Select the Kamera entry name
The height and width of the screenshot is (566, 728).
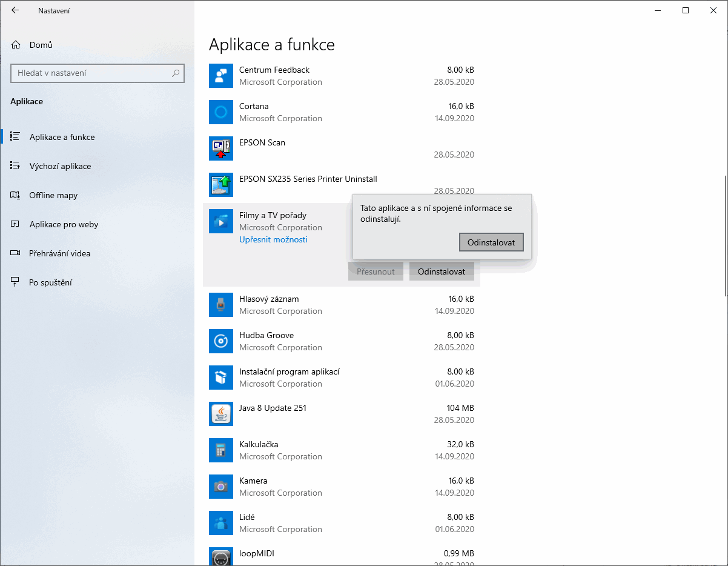[253, 481]
